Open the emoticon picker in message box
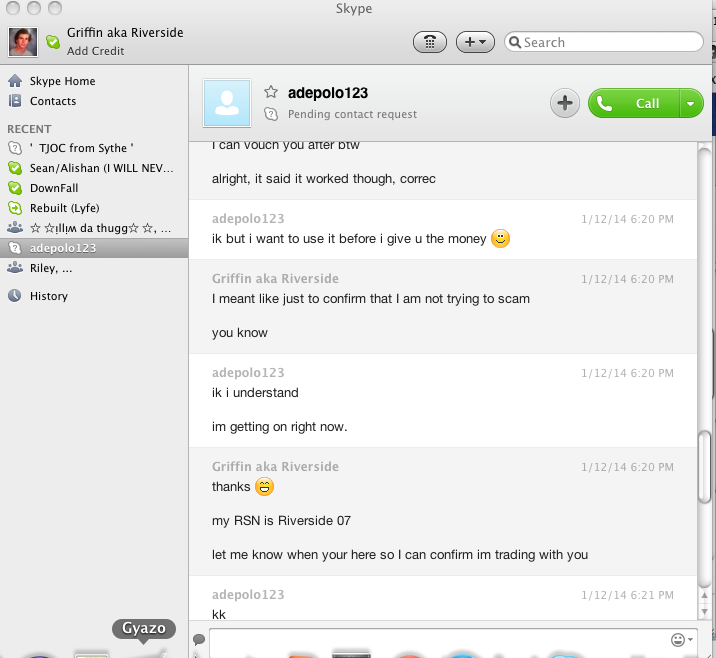Viewport: 716px width, 658px height. pyautogui.click(x=682, y=640)
